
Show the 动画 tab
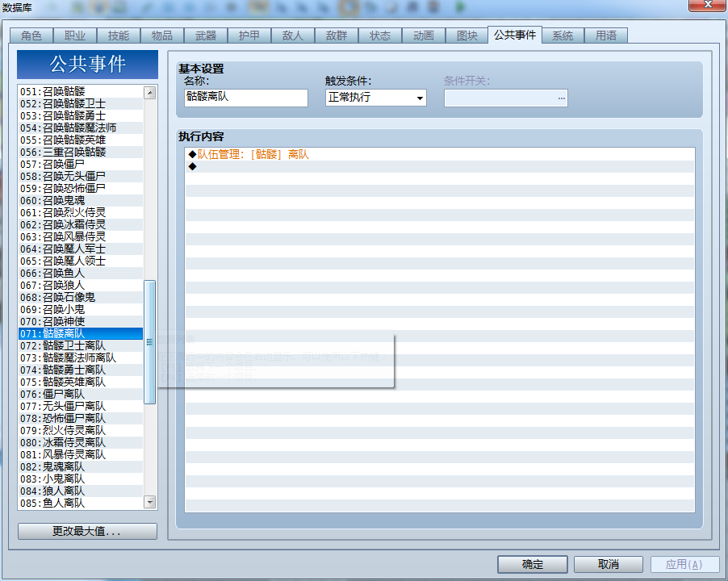(x=424, y=36)
